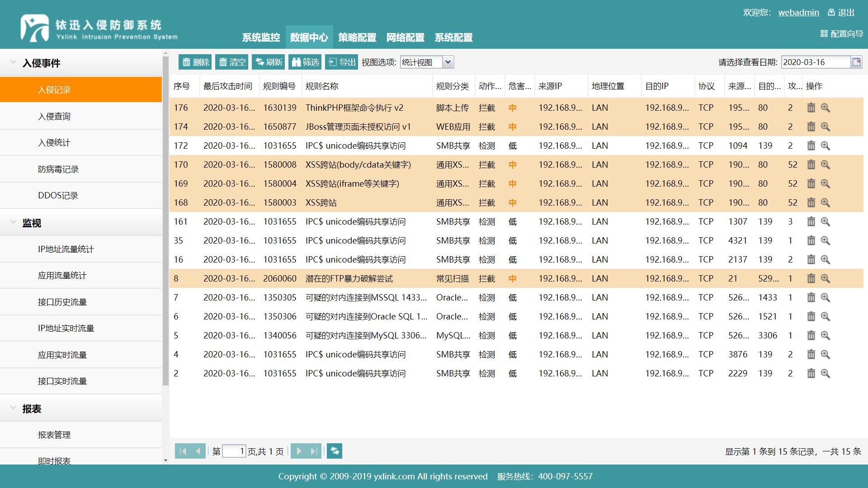Image resolution: width=868 pixels, height=488 pixels.
Task: Open 报表管理 sidebar item
Action: click(x=81, y=435)
